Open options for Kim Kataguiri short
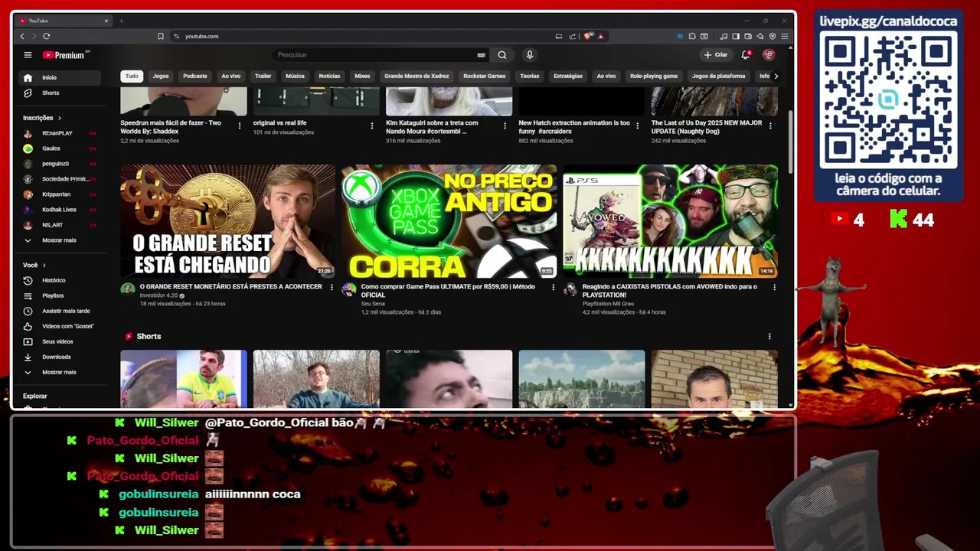The image size is (980, 551). click(x=505, y=126)
